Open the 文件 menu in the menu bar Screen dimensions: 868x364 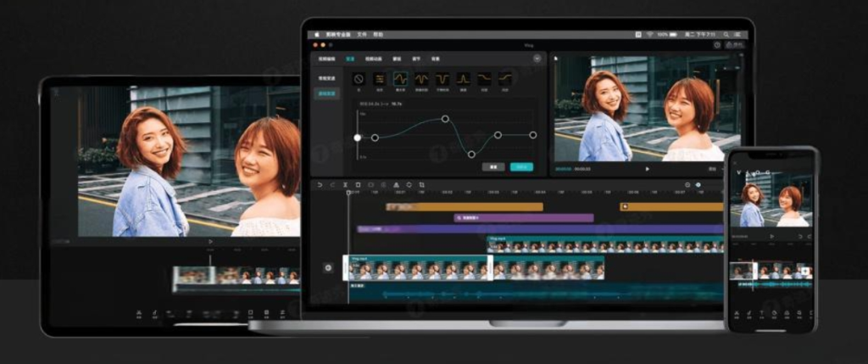(361, 34)
